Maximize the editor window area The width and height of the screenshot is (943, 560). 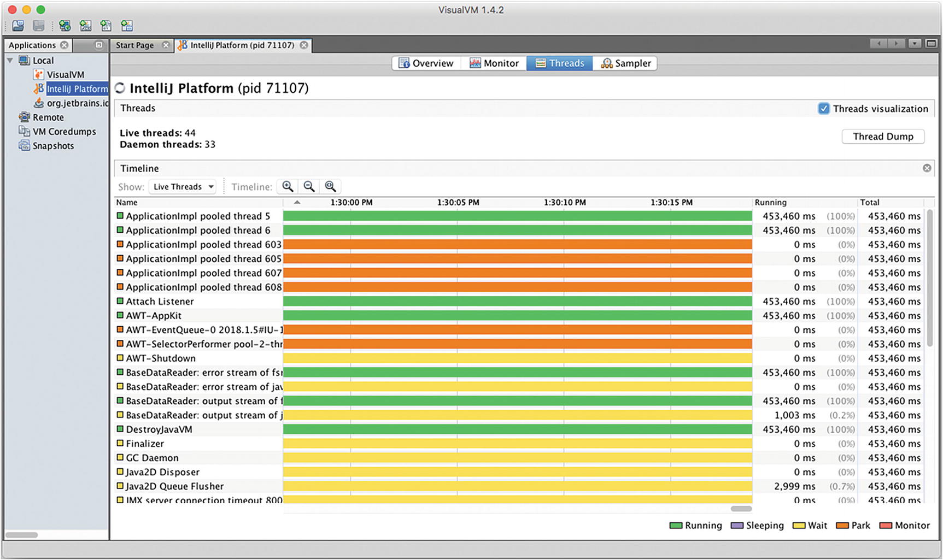(931, 43)
